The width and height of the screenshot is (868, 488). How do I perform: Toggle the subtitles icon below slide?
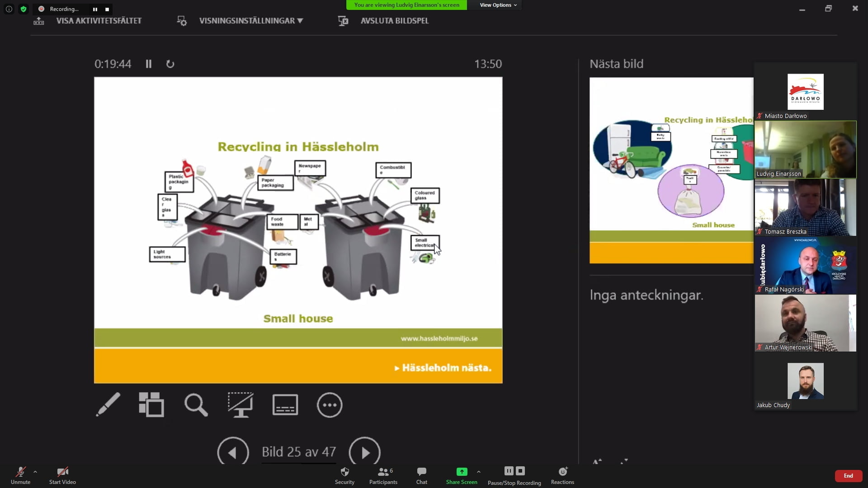click(285, 404)
